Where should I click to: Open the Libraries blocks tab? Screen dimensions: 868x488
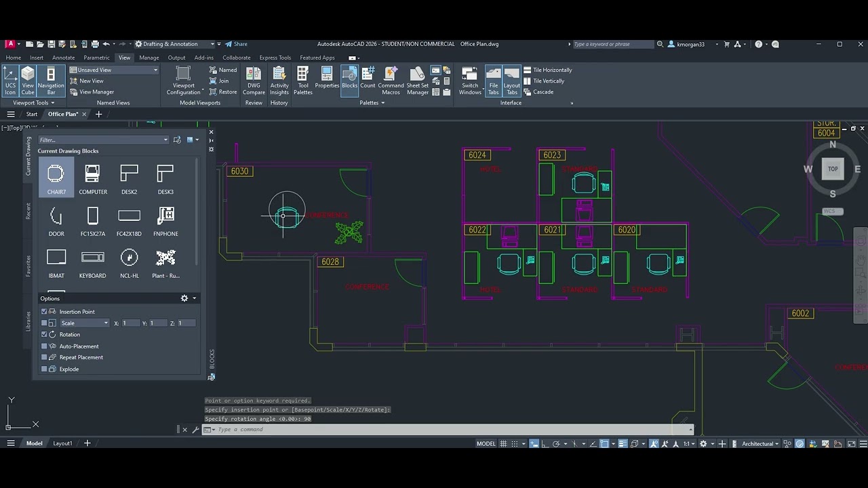pos(28,321)
